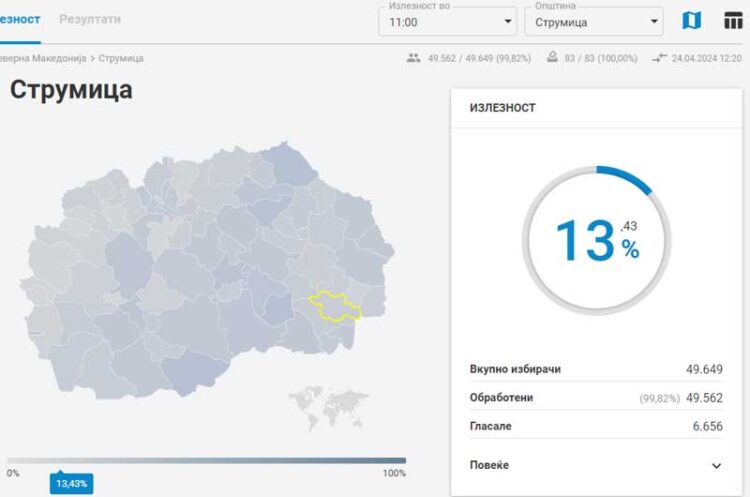Click the Струмица breadcrumb link

[x=121, y=58]
